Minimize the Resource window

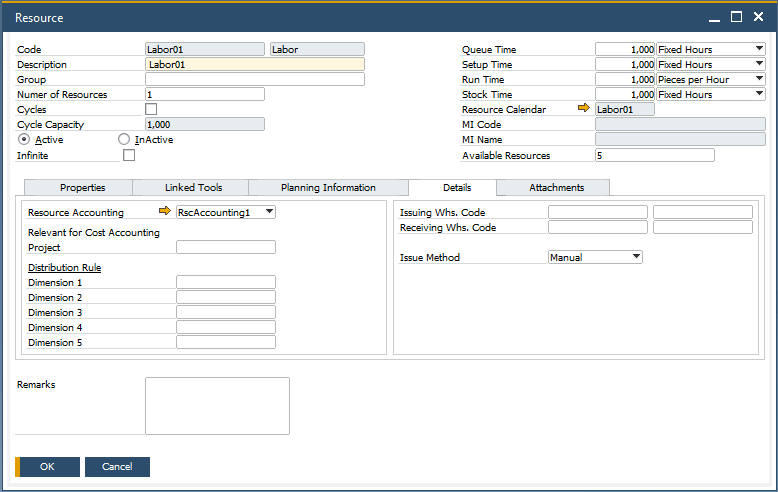click(714, 17)
